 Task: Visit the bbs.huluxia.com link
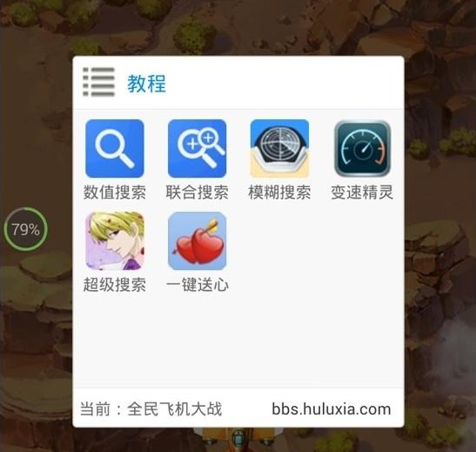tap(332, 408)
